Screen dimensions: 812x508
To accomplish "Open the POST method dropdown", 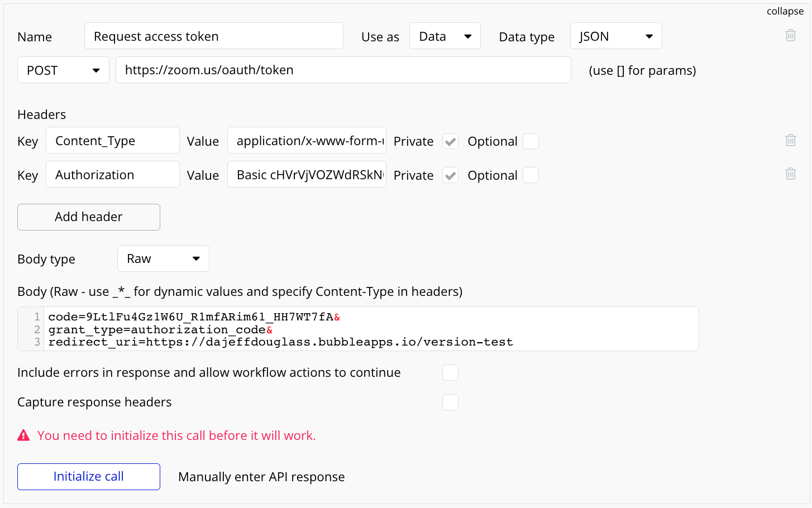I will (x=63, y=70).
